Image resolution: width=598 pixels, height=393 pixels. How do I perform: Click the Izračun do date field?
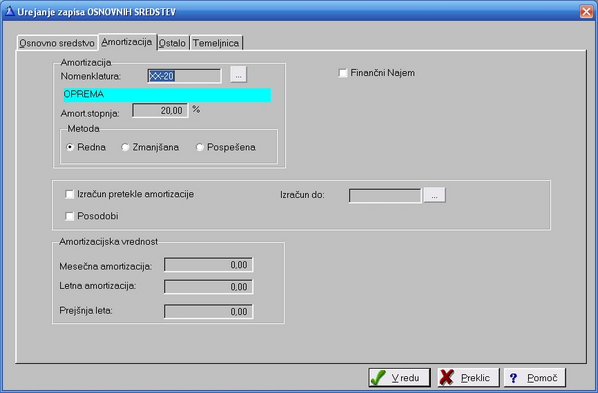pyautogui.click(x=385, y=196)
